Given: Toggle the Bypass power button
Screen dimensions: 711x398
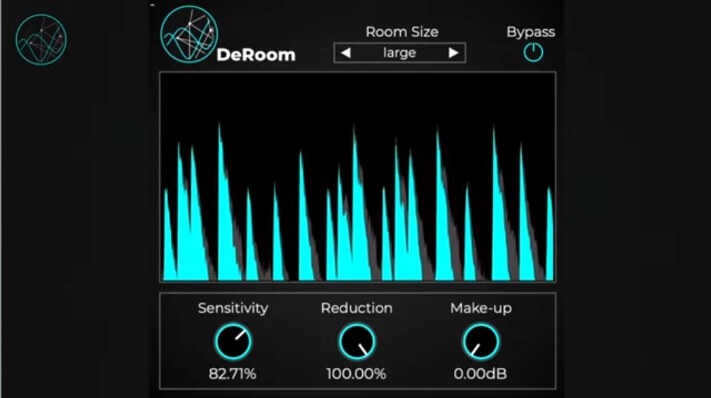Looking at the screenshot, I should [x=533, y=53].
